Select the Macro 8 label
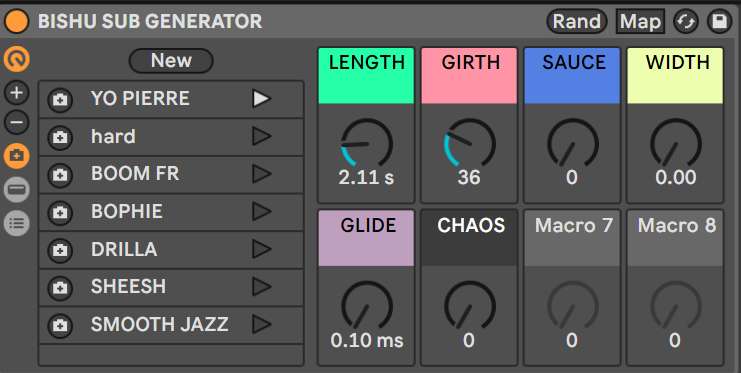 point(675,238)
